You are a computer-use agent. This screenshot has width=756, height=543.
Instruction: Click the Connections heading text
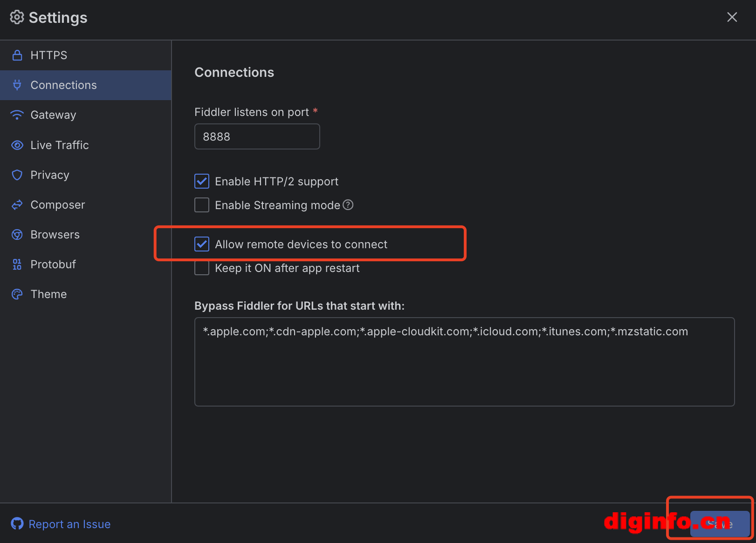click(234, 72)
